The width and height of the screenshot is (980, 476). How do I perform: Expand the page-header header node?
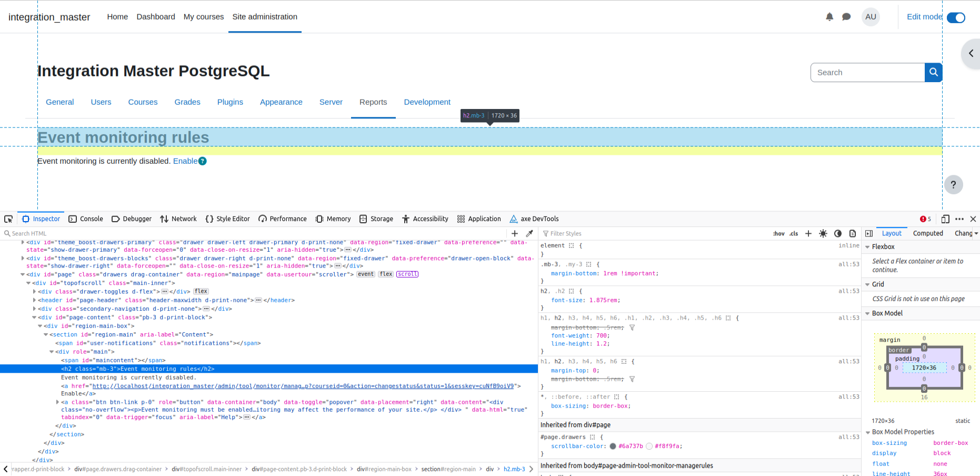(x=34, y=300)
